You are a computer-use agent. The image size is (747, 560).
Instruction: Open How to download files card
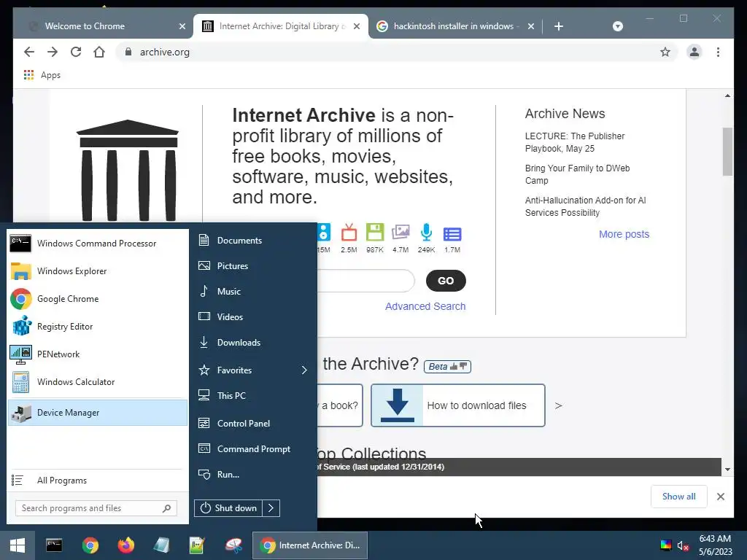coord(458,405)
